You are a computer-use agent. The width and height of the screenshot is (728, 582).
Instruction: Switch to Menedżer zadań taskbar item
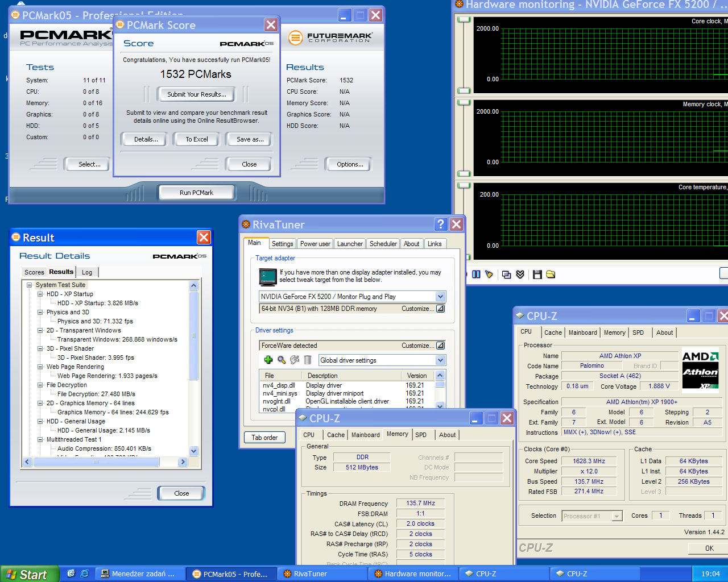tap(141, 574)
